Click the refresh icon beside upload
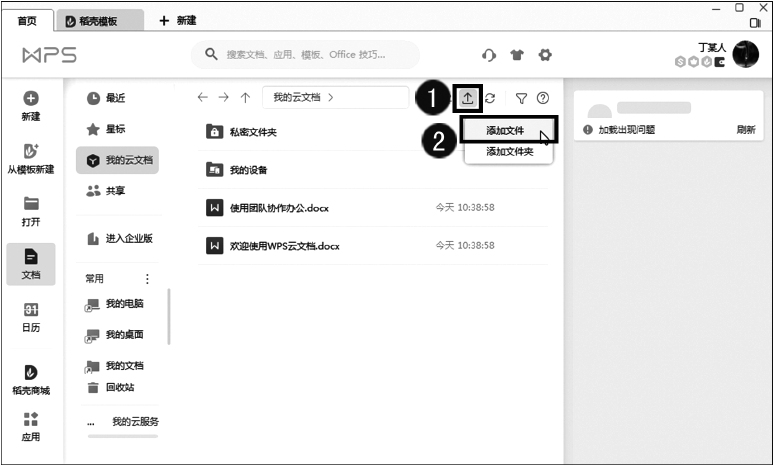Viewport: 776px width, 466px height. pos(490,98)
